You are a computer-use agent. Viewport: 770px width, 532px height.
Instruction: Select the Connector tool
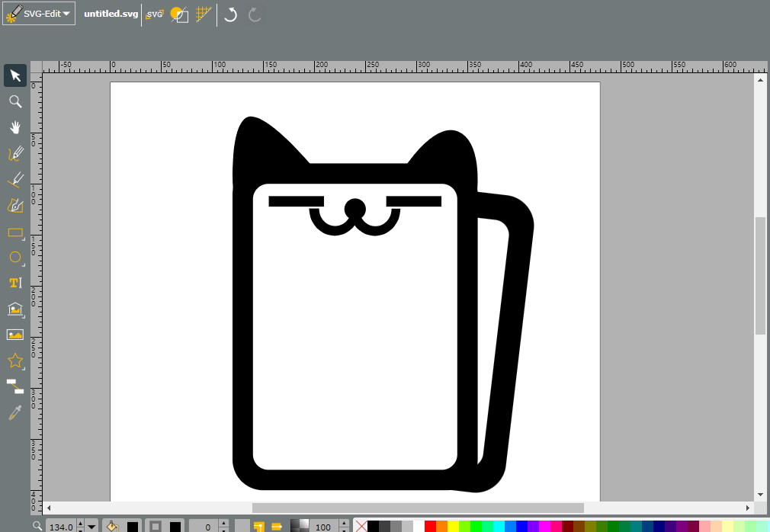tap(15, 386)
